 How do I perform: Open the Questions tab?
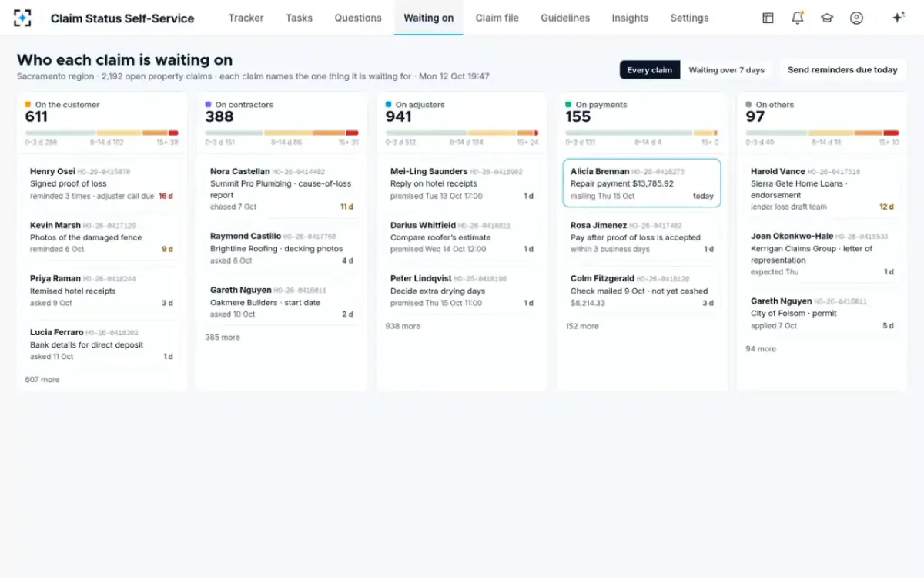pyautogui.click(x=358, y=18)
